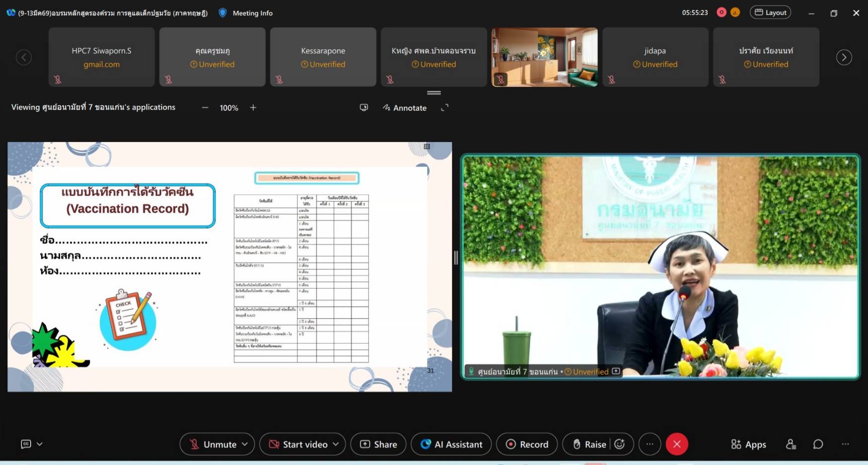This screenshot has height=465, width=868.
Task: Open closed captions options chevron
Action: pyautogui.click(x=40, y=444)
